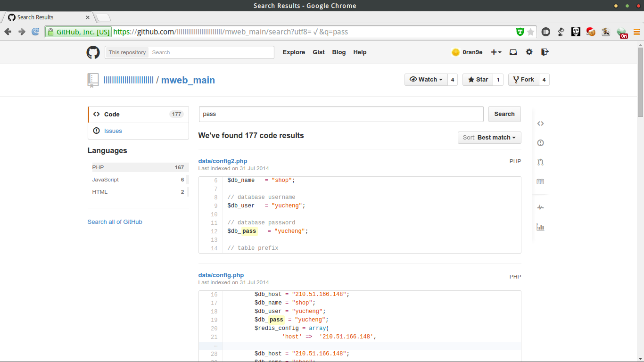Click the green shield extension icon
The width and height of the screenshot is (644, 362).
[x=520, y=32]
